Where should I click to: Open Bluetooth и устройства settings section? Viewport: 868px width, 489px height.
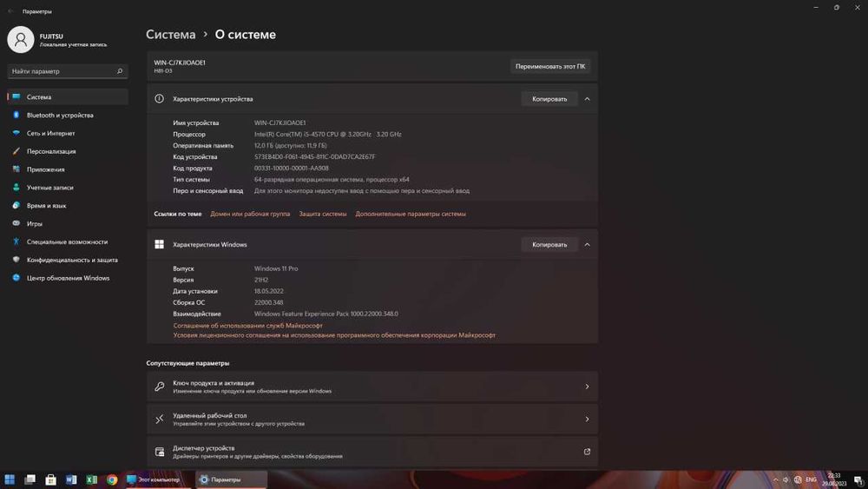pyautogui.click(x=59, y=116)
